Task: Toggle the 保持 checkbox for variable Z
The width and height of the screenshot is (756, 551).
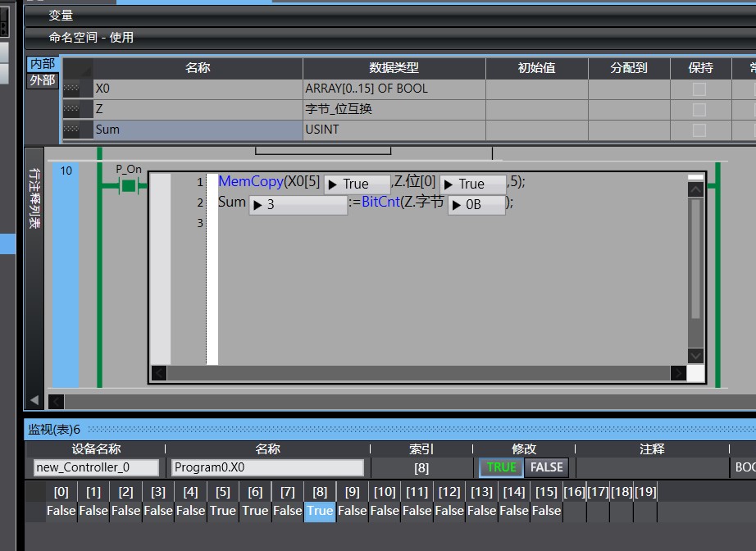Action: pyautogui.click(x=699, y=109)
